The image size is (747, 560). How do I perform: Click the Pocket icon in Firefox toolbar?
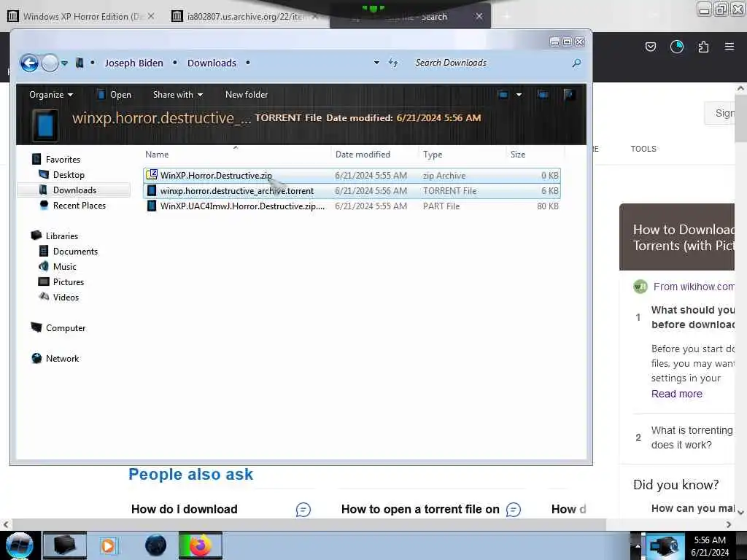[x=650, y=47]
